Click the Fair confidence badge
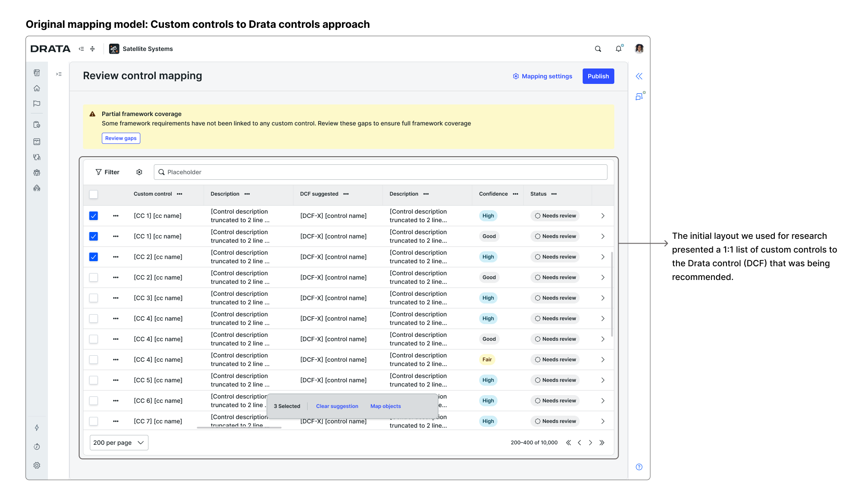The width and height of the screenshot is (868, 497). [x=487, y=360]
